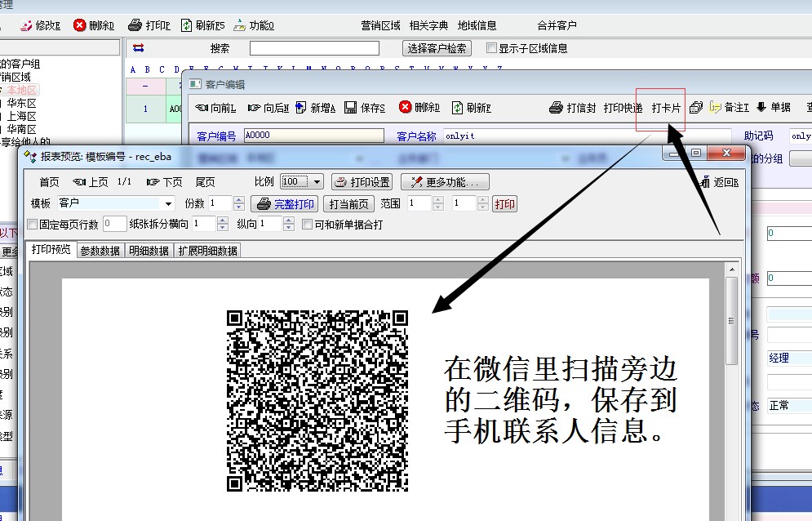The width and height of the screenshot is (812, 521).
Task: Enable 固定每页行数 checkbox
Action: [33, 225]
